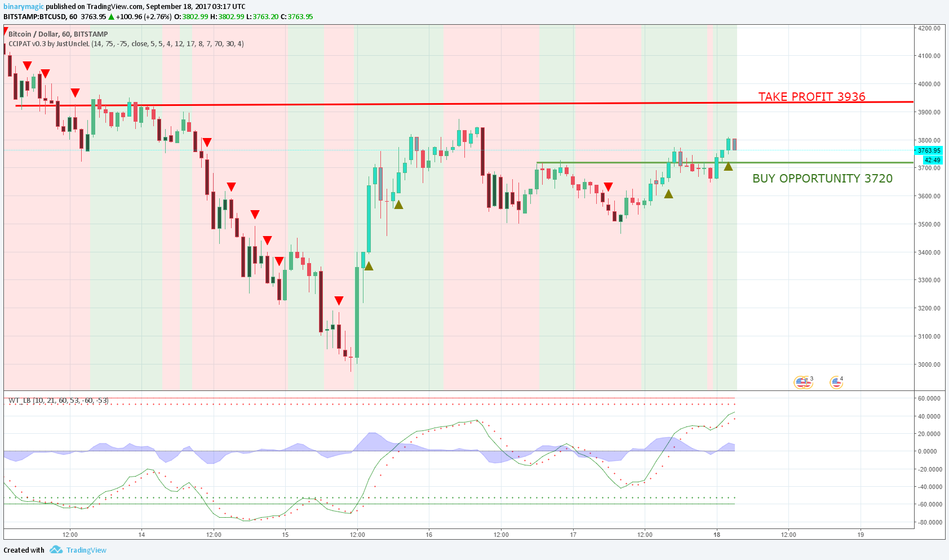Click the low value L:3763.20
The image size is (949, 560).
coord(262,17)
